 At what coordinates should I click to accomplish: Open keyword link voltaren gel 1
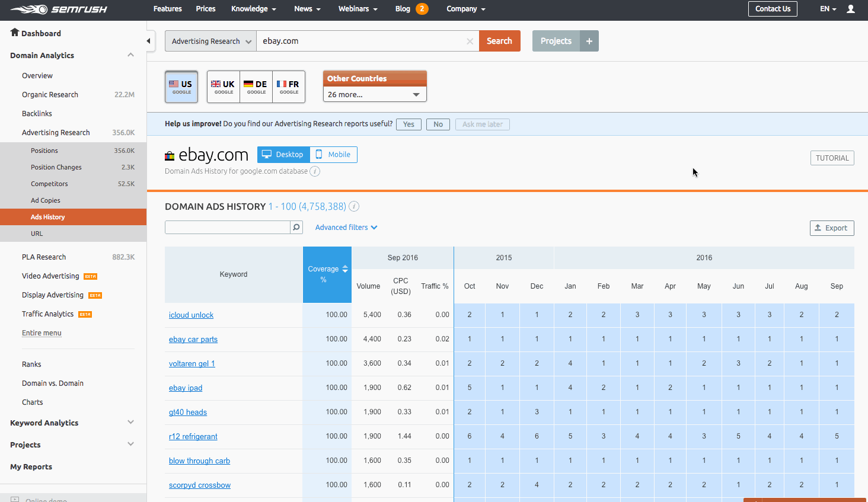pos(192,364)
